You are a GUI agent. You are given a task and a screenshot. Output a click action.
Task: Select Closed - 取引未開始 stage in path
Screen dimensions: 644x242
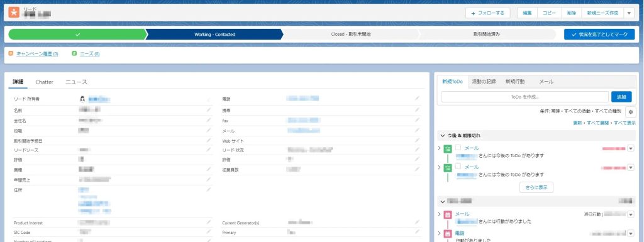click(350, 35)
